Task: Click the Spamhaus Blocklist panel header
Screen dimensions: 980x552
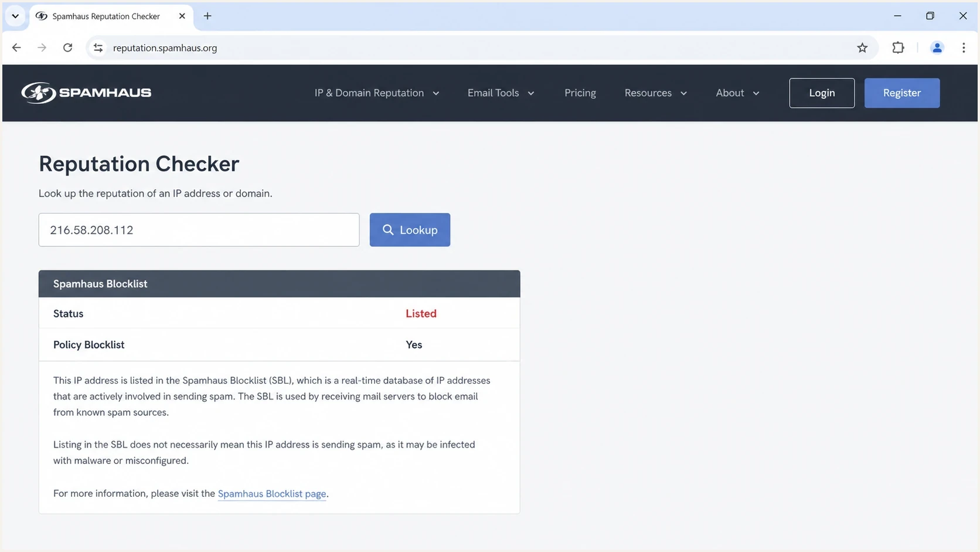Action: pos(279,284)
